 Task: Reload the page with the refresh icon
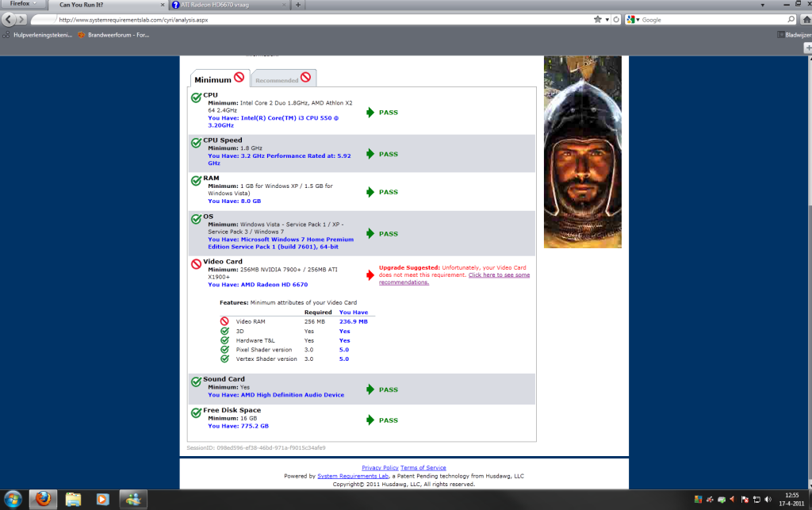click(x=616, y=20)
